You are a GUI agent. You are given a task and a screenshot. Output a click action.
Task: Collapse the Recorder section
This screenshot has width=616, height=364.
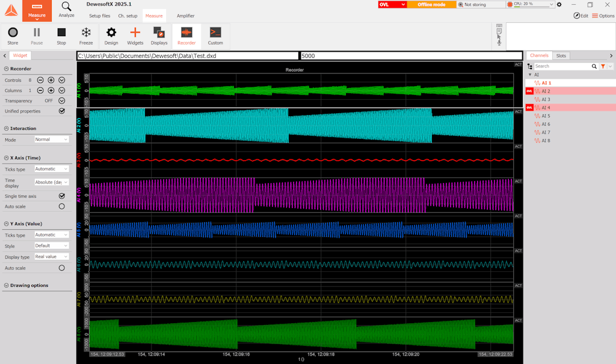click(6, 69)
